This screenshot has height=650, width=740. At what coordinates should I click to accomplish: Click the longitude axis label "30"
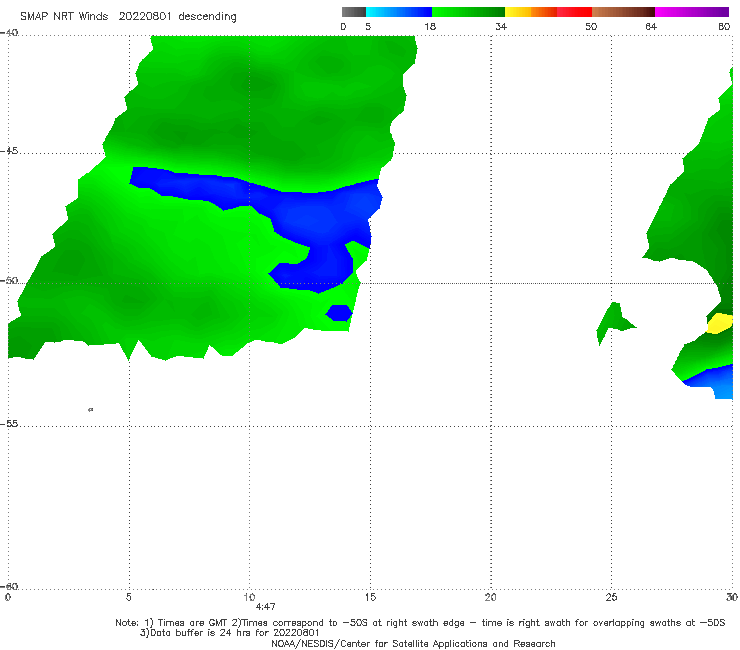[x=732, y=597]
